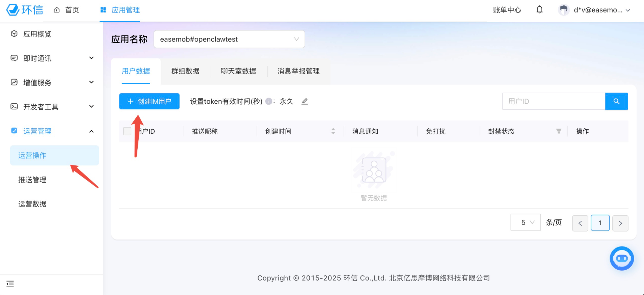This screenshot has width=644, height=295.
Task: Click 应用概览 cube icon
Action: click(14, 34)
